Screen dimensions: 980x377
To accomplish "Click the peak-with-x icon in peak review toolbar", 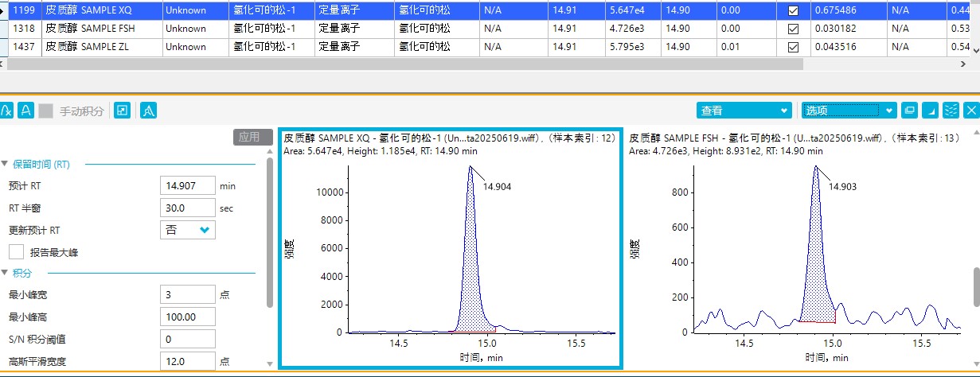I will point(7,111).
